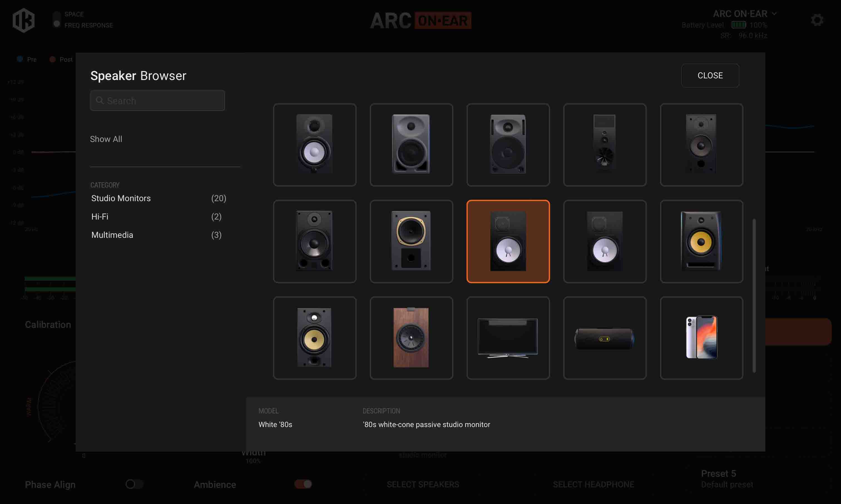This screenshot has width=841, height=504.
Task: Click SELECT HEADPHONE button
Action: 593,484
